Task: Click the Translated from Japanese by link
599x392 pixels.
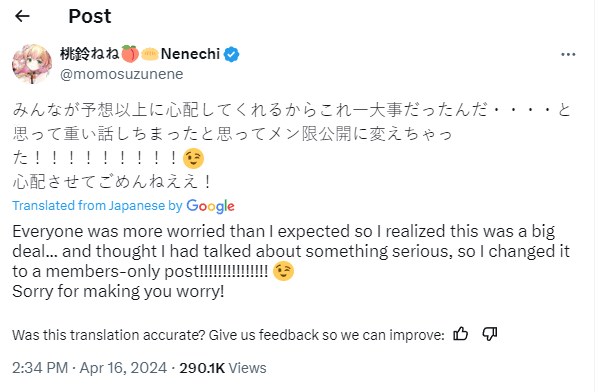Action: click(97, 206)
